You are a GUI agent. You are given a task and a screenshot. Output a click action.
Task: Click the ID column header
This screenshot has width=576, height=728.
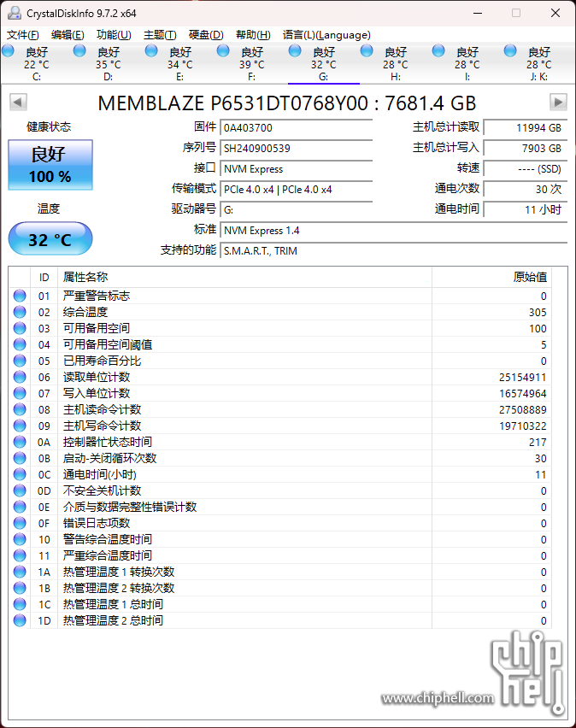click(x=44, y=277)
